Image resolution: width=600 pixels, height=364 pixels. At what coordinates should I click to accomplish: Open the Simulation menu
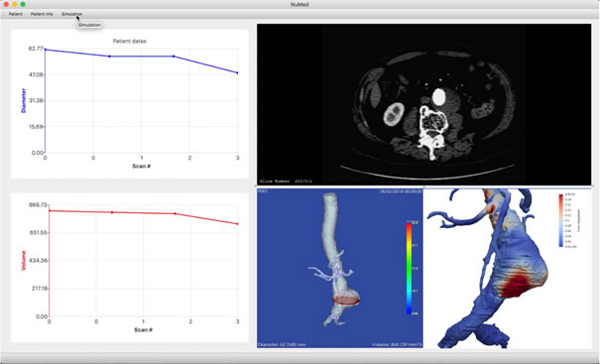tap(71, 14)
